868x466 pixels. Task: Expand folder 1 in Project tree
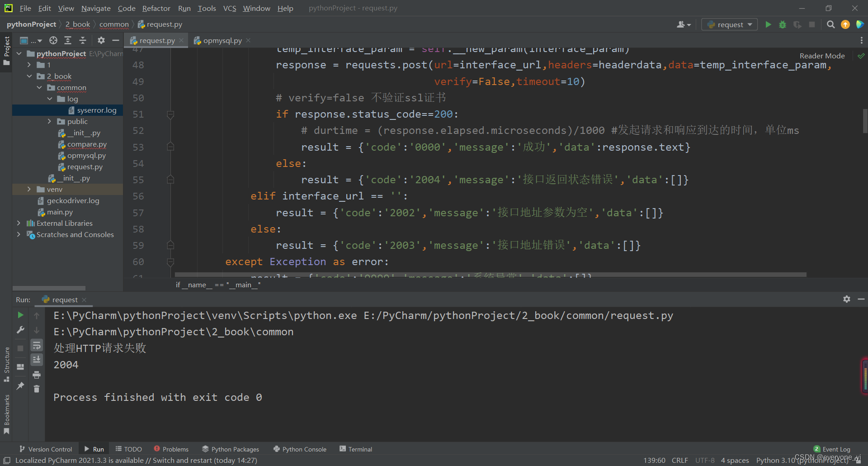(29, 65)
